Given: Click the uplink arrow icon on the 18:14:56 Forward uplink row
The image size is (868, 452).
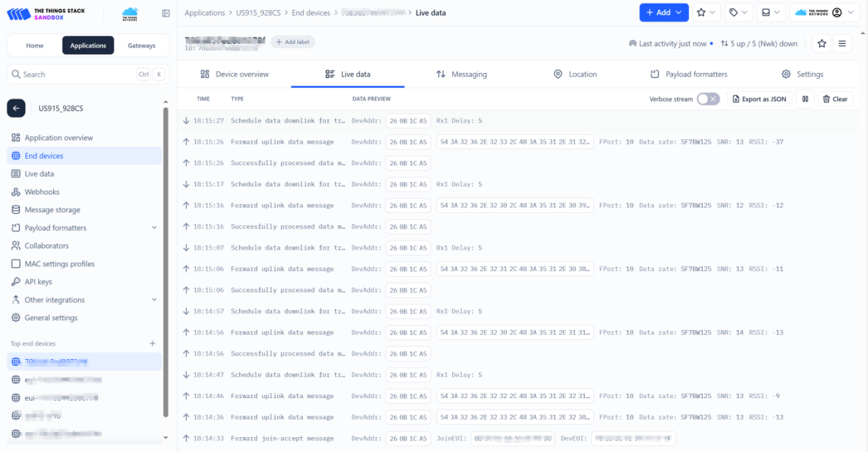Looking at the screenshot, I should 186,333.
